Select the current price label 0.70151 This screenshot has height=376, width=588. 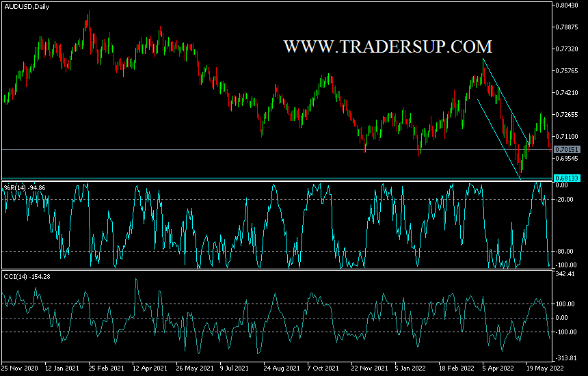pyautogui.click(x=567, y=150)
